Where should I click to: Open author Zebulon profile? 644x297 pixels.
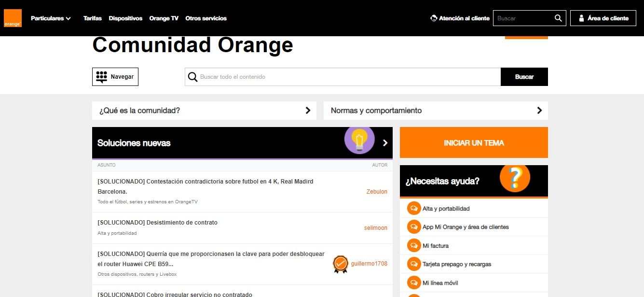(377, 192)
